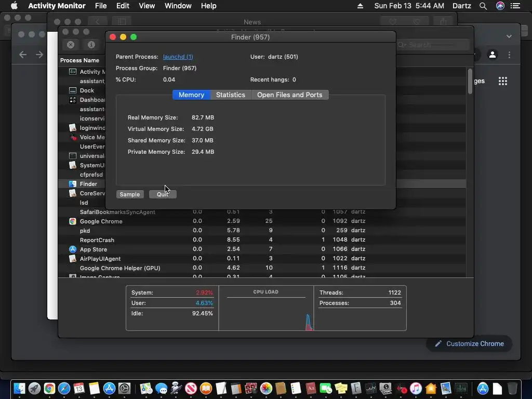Open the View menu
Image resolution: width=532 pixels, height=399 pixels.
coord(147,6)
